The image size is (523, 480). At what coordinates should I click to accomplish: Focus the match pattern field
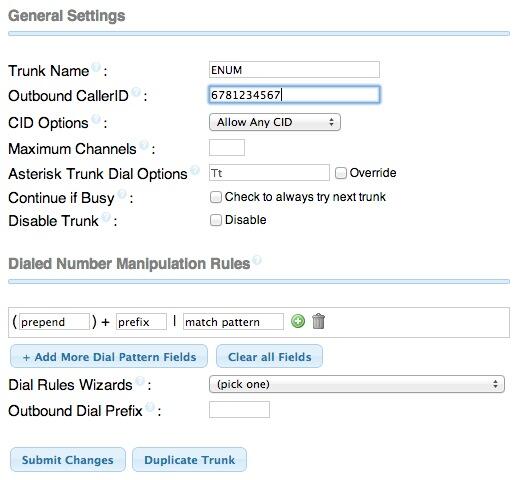[x=233, y=322]
